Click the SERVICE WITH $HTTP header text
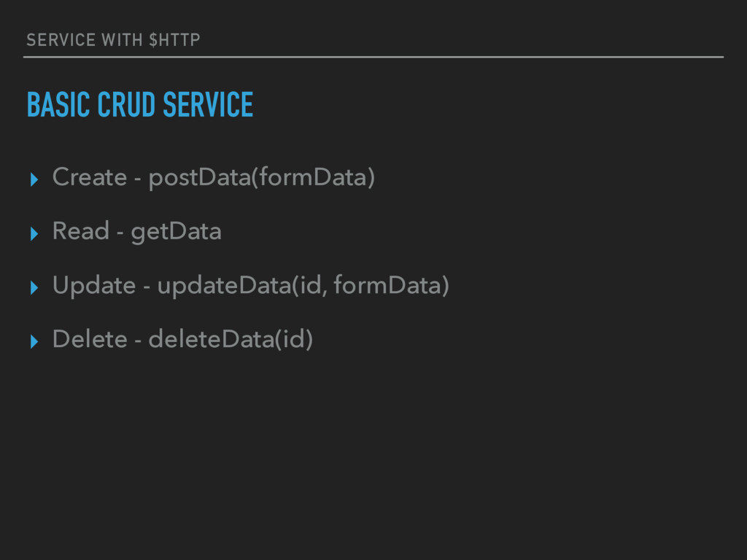This screenshot has width=747, height=560. pyautogui.click(x=113, y=40)
